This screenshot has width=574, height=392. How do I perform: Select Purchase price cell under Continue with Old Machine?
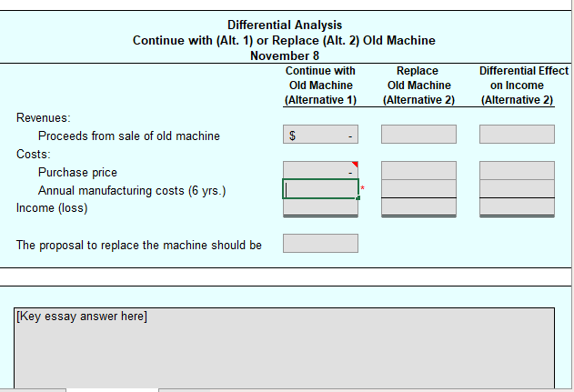[320, 170]
